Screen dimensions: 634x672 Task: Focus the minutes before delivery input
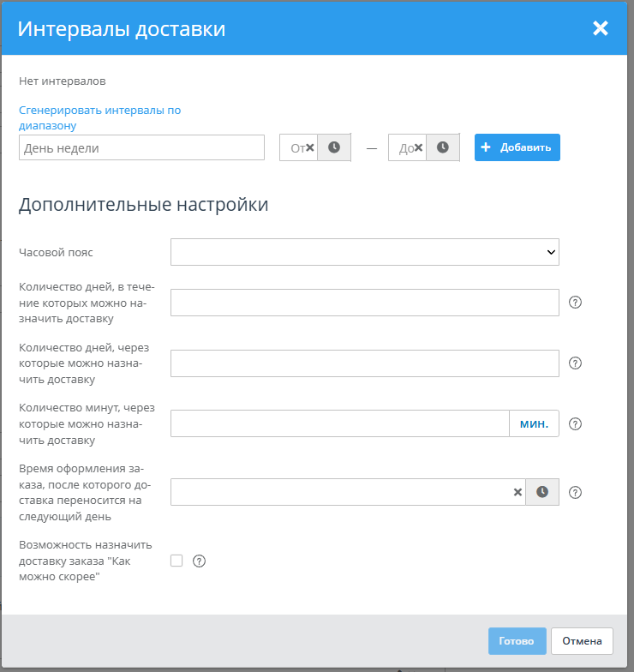click(340, 423)
